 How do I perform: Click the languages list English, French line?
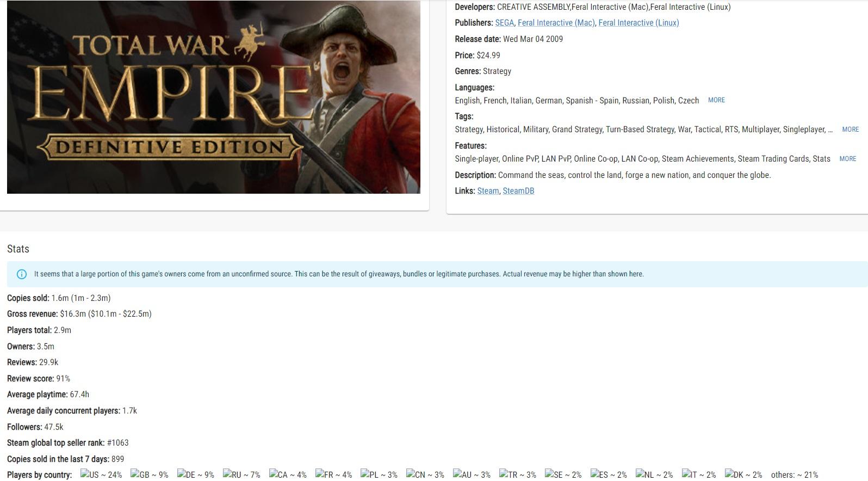[577, 101]
